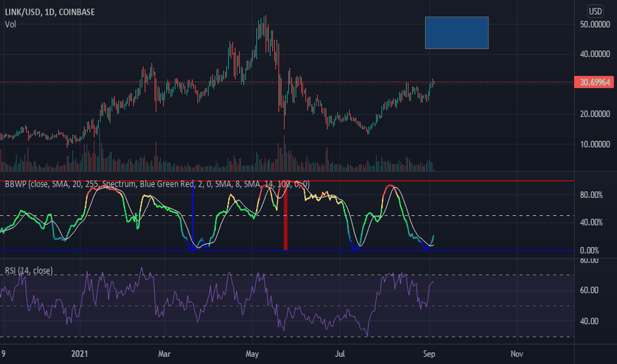Click the 0.00% BBWP axis label
Image resolution: width=617 pixels, height=364 pixels.
(589, 251)
